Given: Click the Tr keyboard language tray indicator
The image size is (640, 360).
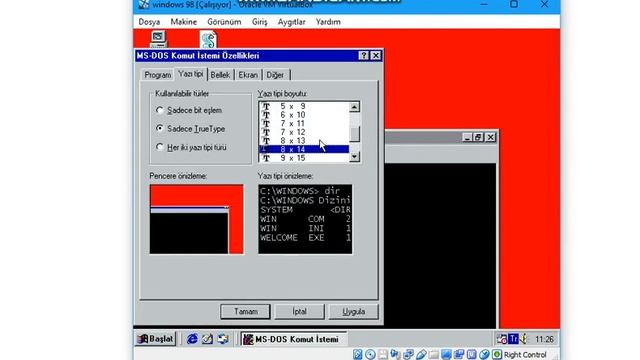Looking at the screenshot, I should pos(513,339).
